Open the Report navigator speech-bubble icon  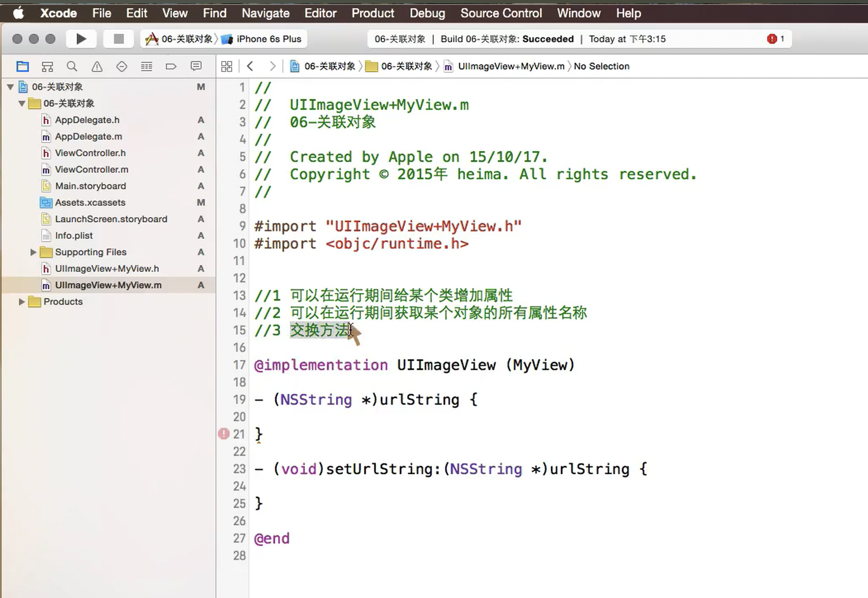pos(196,66)
